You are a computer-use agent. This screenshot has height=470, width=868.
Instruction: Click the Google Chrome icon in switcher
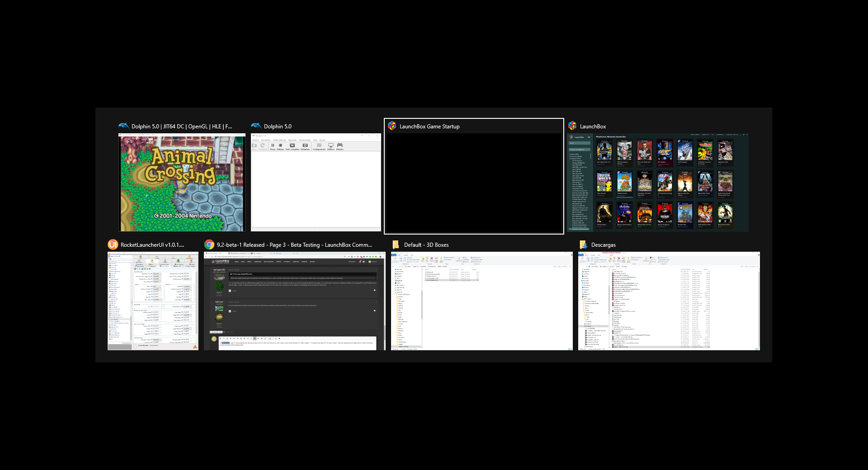pyautogui.click(x=209, y=244)
